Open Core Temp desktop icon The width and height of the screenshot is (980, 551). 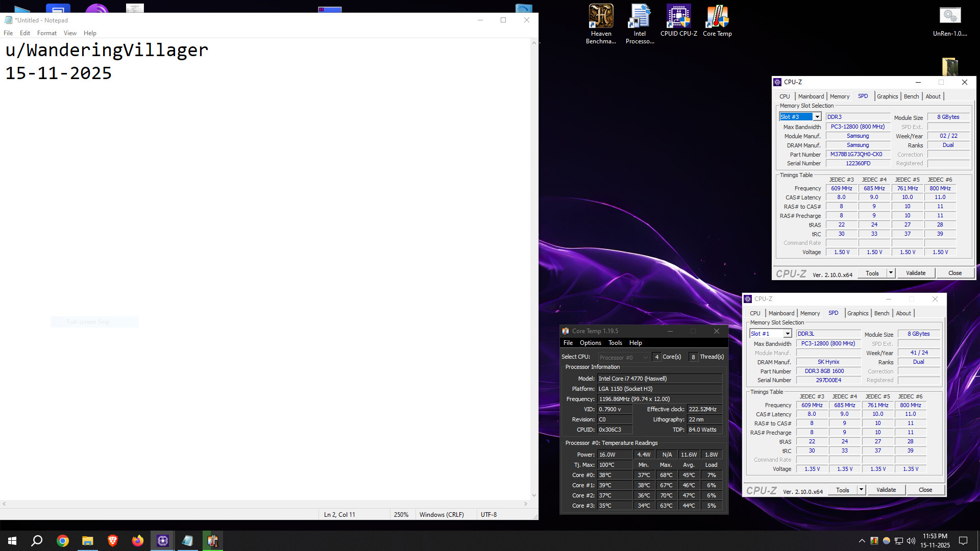(717, 21)
